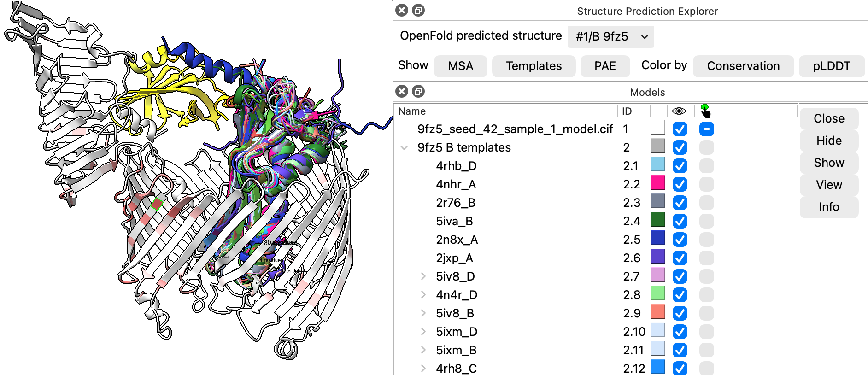Toggle selection of 2n8x_A

(x=706, y=240)
